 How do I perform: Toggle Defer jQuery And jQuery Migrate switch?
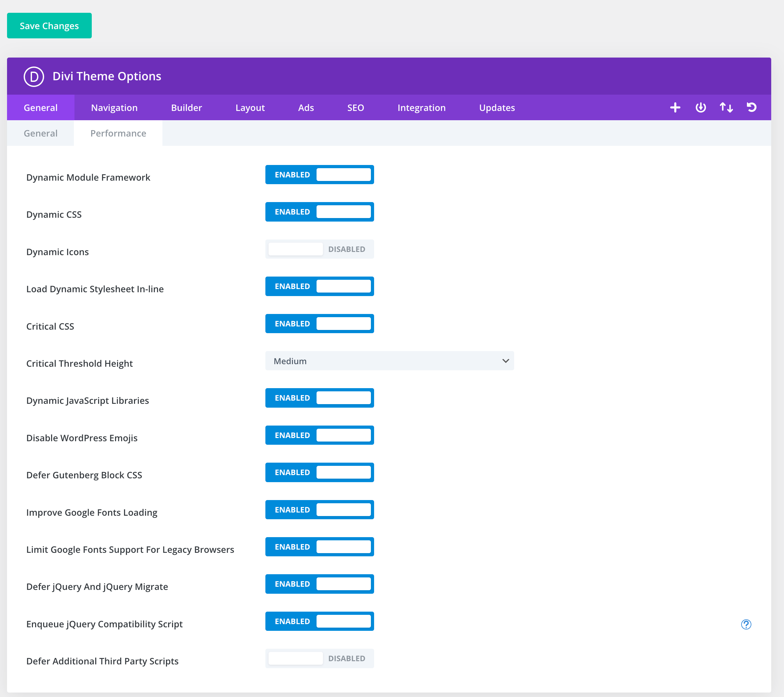[319, 584]
